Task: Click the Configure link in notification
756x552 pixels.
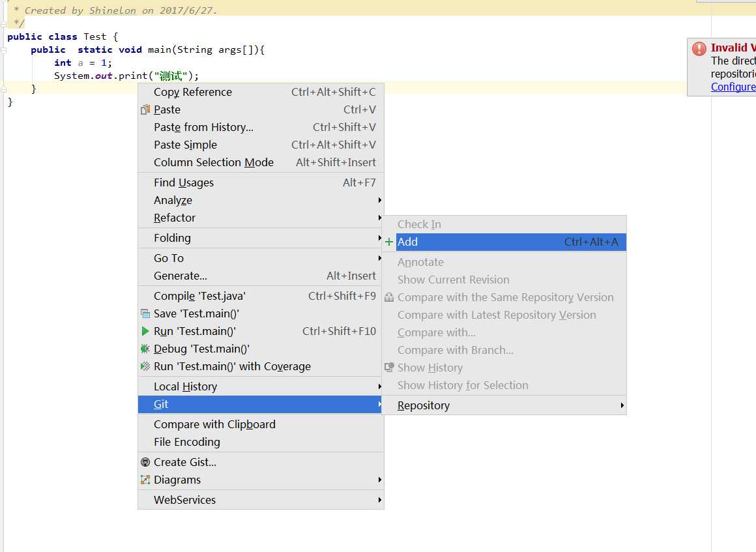Action: pos(733,87)
